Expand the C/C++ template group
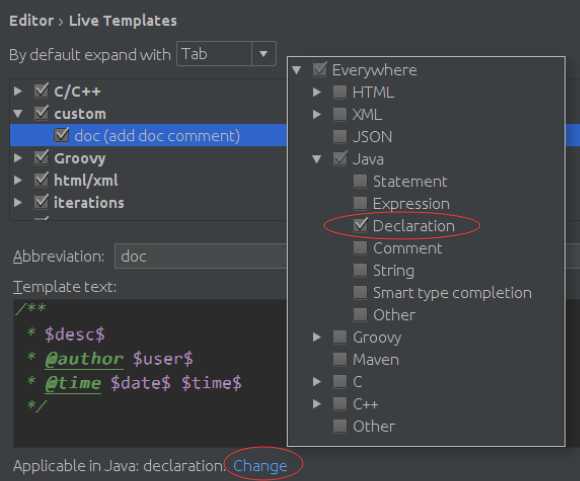 (17, 91)
